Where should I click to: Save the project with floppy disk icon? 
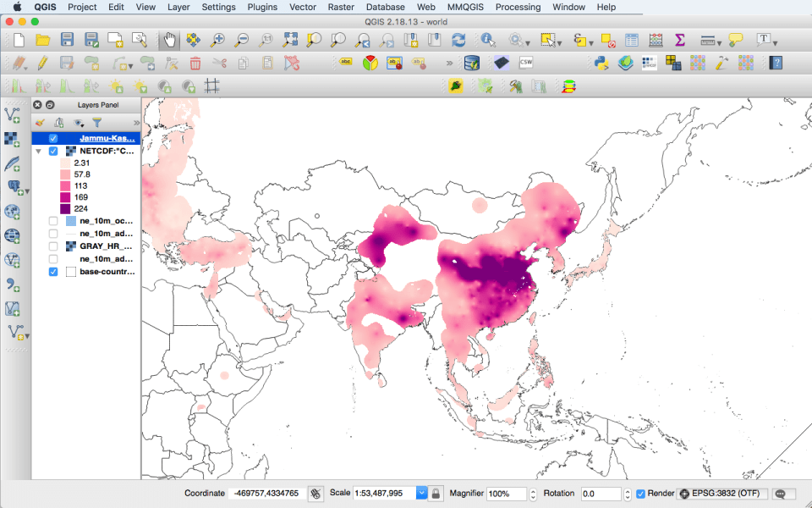coord(67,40)
